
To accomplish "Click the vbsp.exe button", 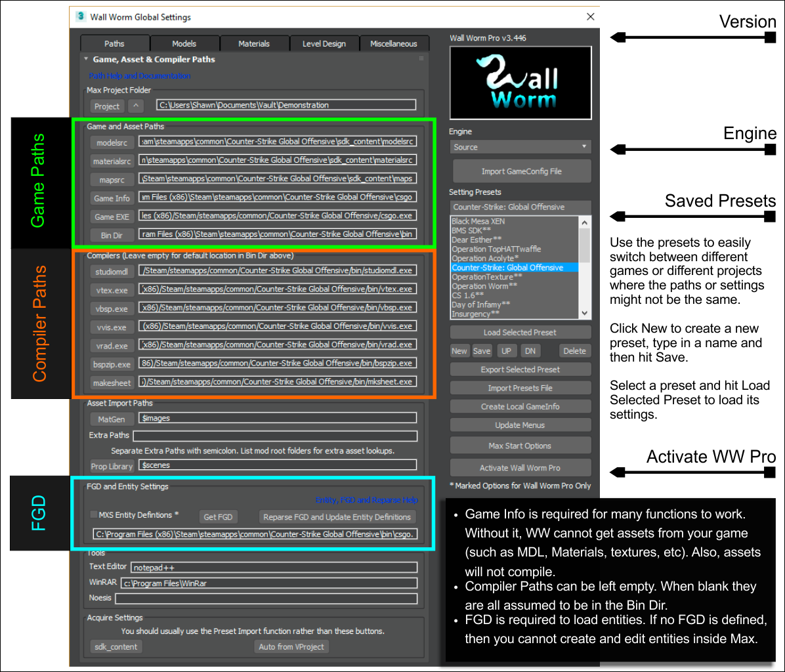I will (112, 308).
